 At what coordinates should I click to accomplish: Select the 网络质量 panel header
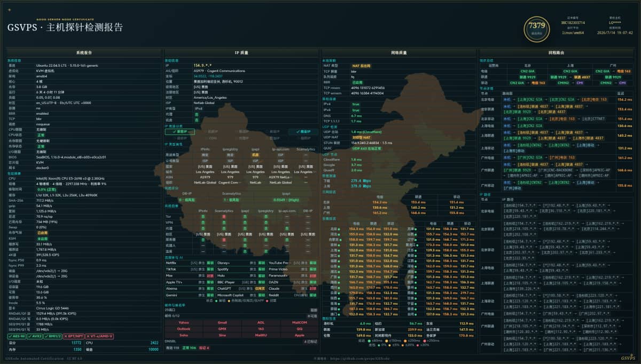click(x=398, y=53)
